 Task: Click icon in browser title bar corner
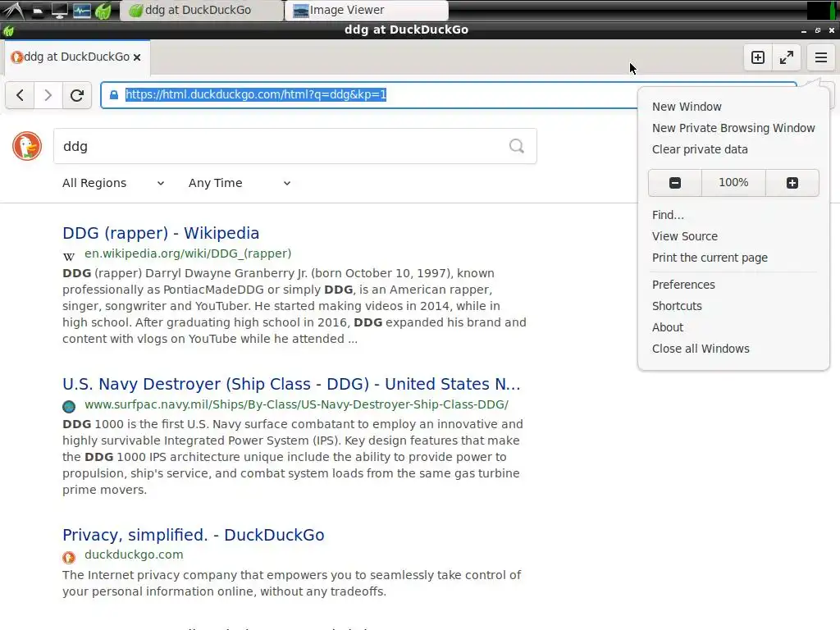pyautogui.click(x=8, y=31)
